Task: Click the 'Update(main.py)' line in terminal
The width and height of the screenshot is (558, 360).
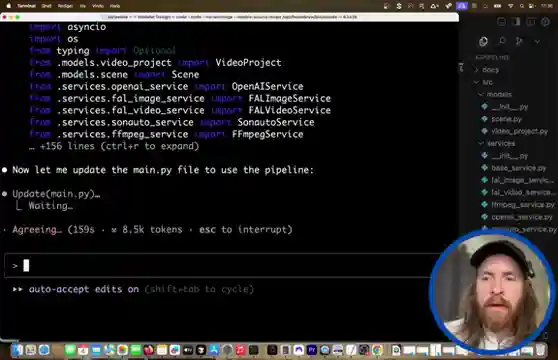Action: [56, 194]
